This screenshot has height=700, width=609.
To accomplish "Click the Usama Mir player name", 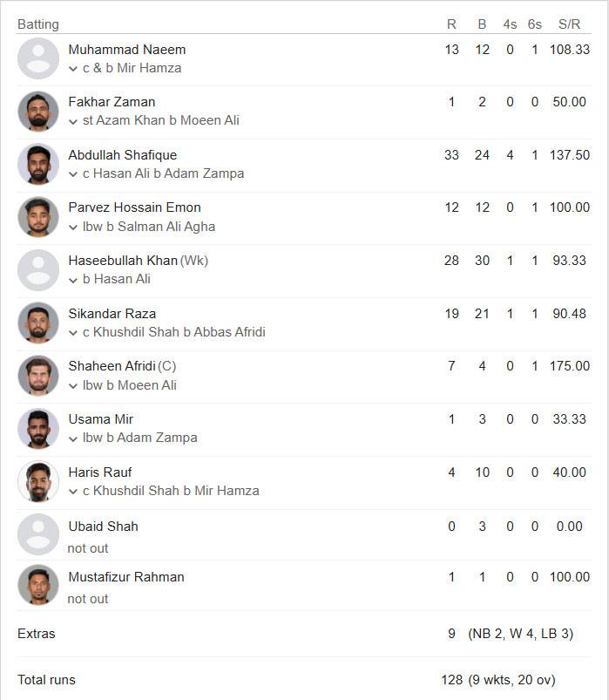I will (101, 419).
